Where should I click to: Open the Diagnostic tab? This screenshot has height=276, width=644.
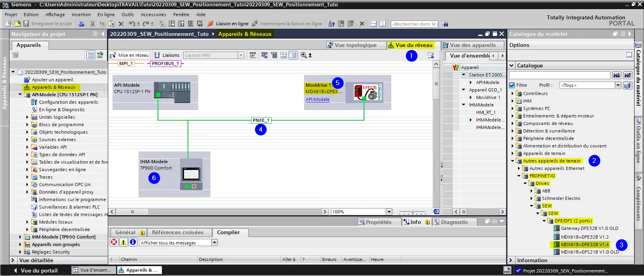[454, 222]
